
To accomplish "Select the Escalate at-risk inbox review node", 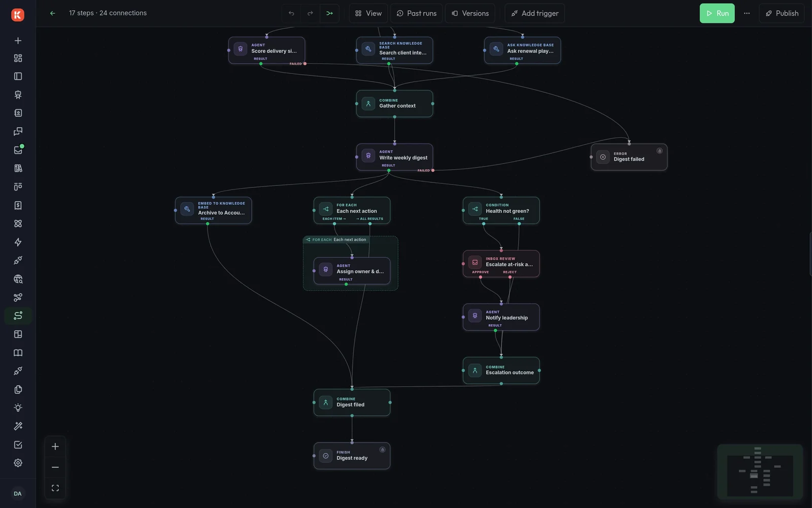I will coord(501,264).
